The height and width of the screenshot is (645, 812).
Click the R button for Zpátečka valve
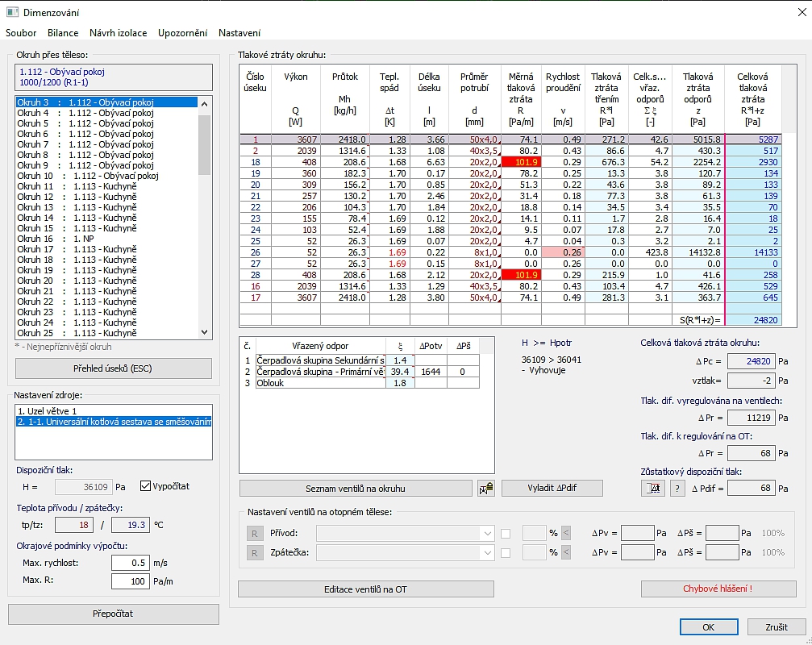pyautogui.click(x=255, y=553)
